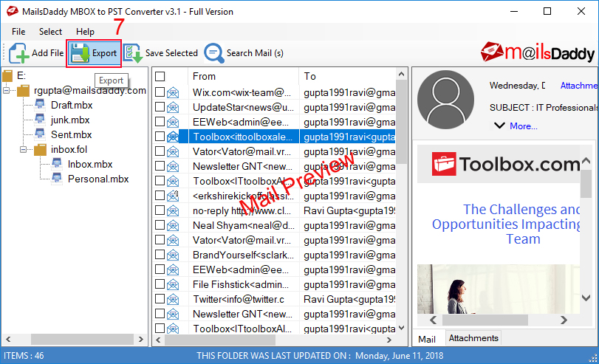
Task: Click the Attachments link in mail header
Action: 578,86
